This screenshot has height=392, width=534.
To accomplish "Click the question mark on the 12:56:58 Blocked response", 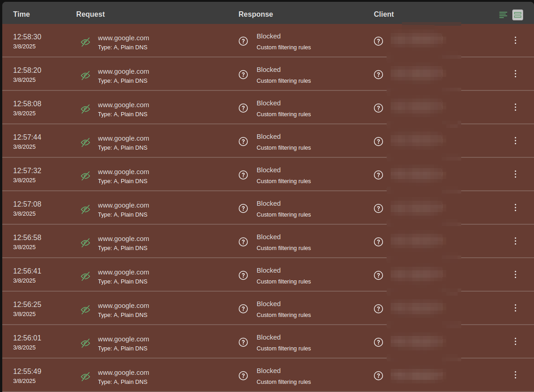I will click(243, 242).
